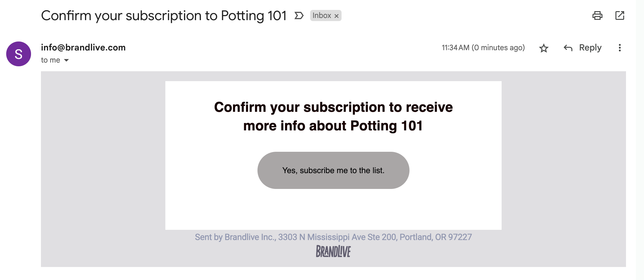Image resolution: width=644 pixels, height=280 pixels.
Task: Click the Reply text button
Action: 590,48
